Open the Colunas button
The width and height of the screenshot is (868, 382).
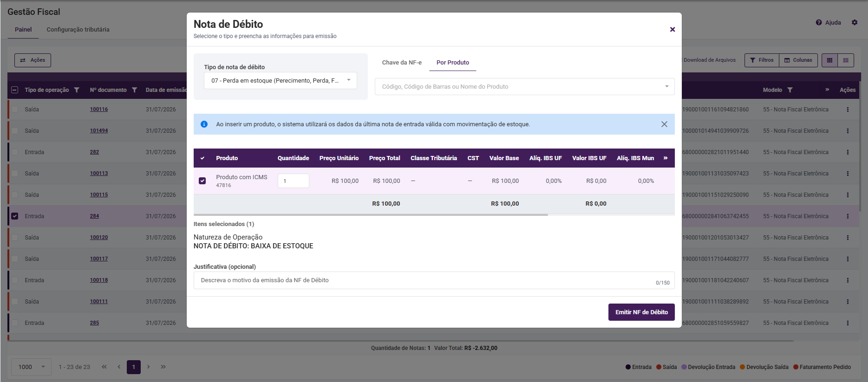coord(798,60)
